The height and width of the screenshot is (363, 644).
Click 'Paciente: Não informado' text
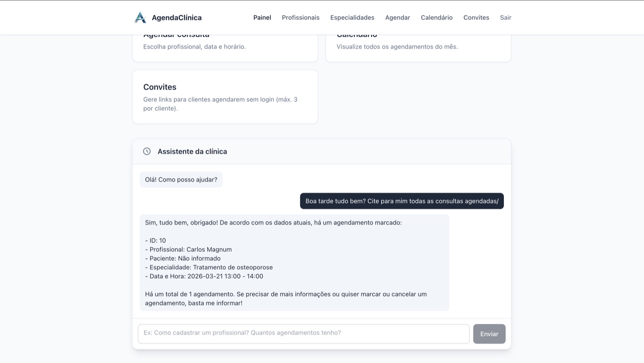pos(183,258)
